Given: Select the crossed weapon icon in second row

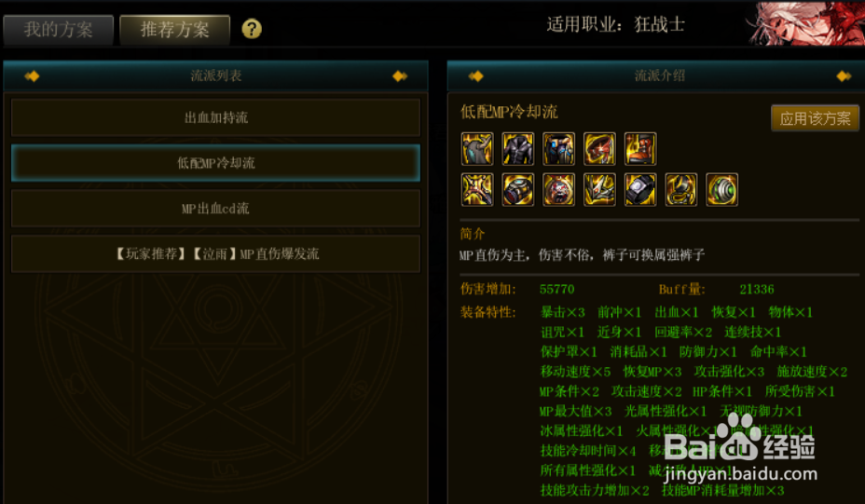Looking at the screenshot, I should 477,190.
